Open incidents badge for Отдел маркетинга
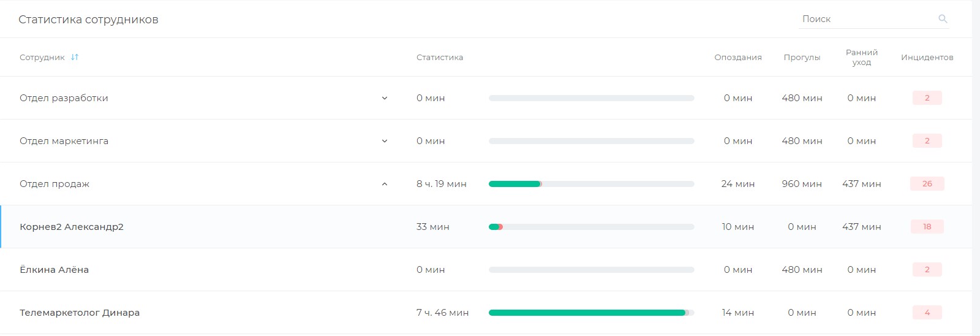This screenshot has width=980, height=336. click(x=927, y=141)
